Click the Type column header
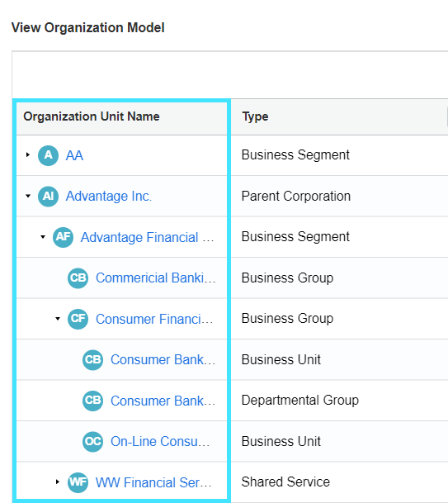 (x=255, y=116)
